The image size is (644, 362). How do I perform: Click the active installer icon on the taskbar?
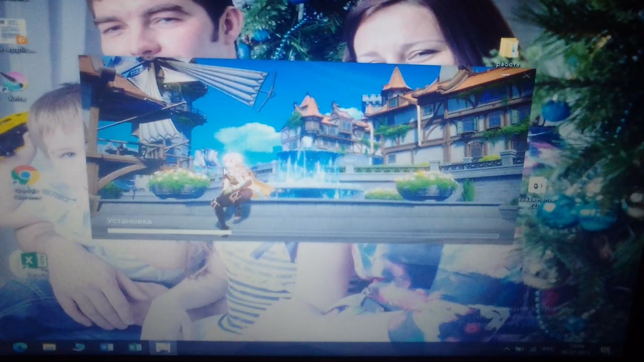tap(163, 347)
